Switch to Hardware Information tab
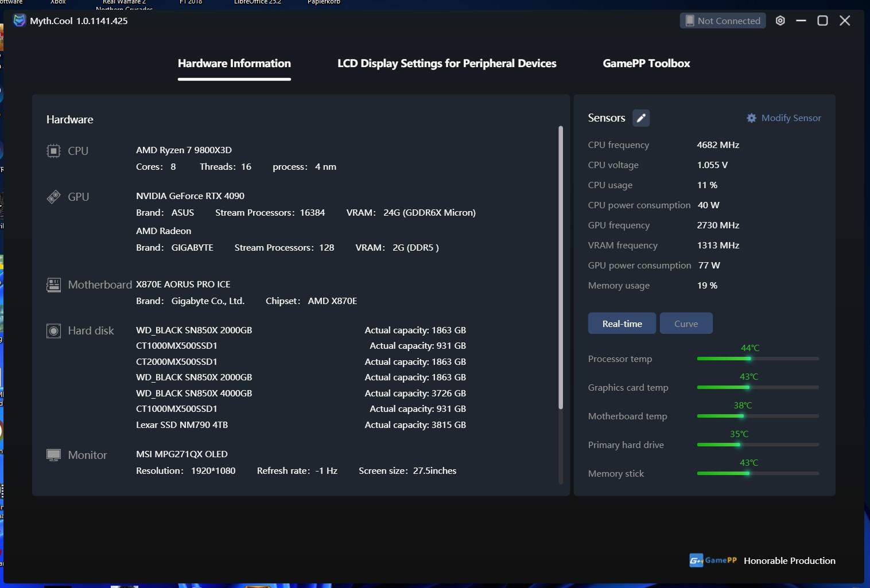Screen dimensions: 870x588 tap(234, 63)
